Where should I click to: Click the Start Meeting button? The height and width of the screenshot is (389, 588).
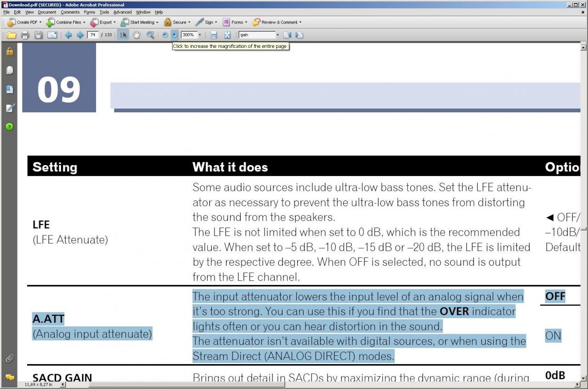(x=139, y=22)
